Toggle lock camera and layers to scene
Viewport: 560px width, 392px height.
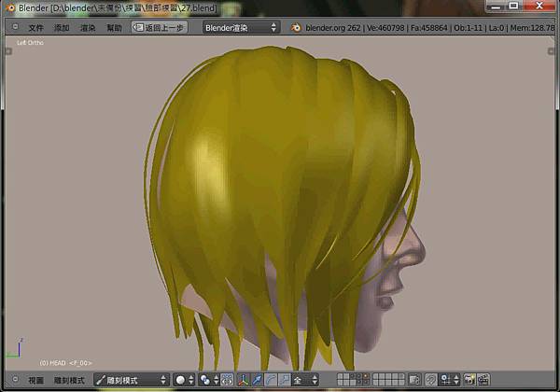click(x=414, y=380)
